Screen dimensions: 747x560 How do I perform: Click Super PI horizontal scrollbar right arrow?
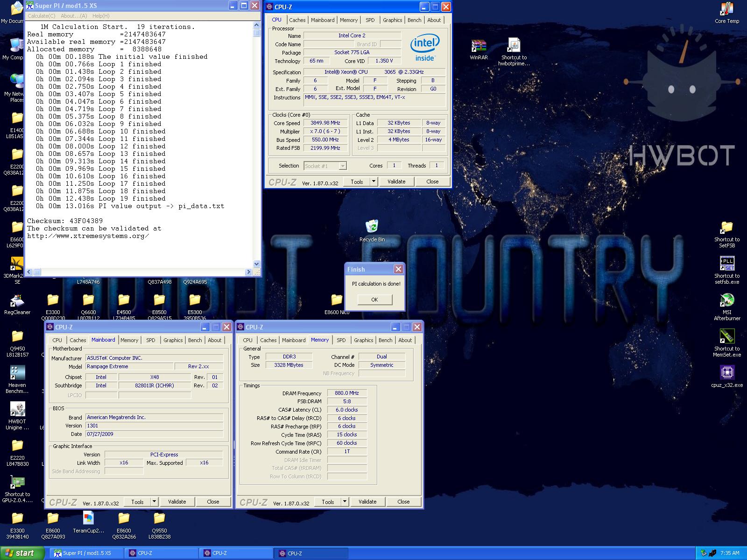pos(248,272)
